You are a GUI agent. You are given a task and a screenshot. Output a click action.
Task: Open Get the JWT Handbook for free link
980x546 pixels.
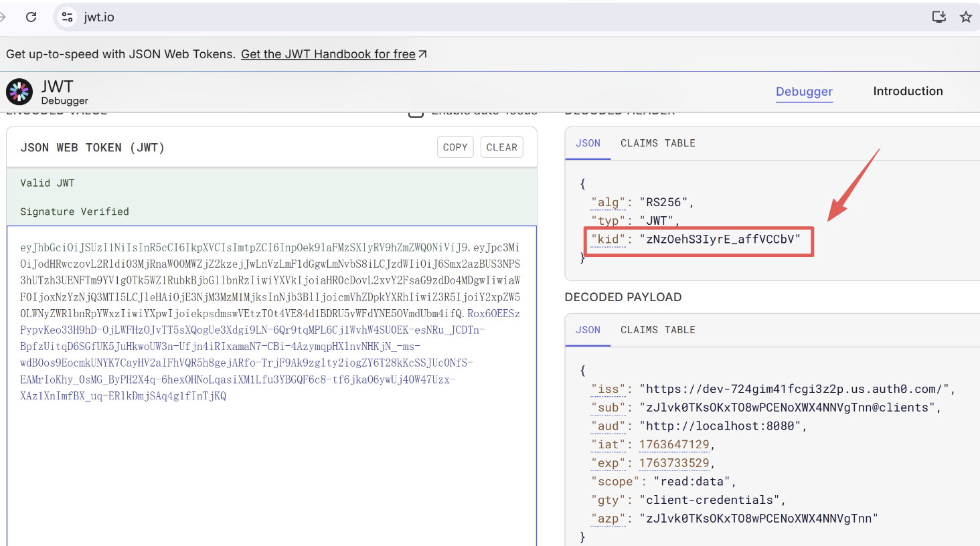click(x=328, y=54)
